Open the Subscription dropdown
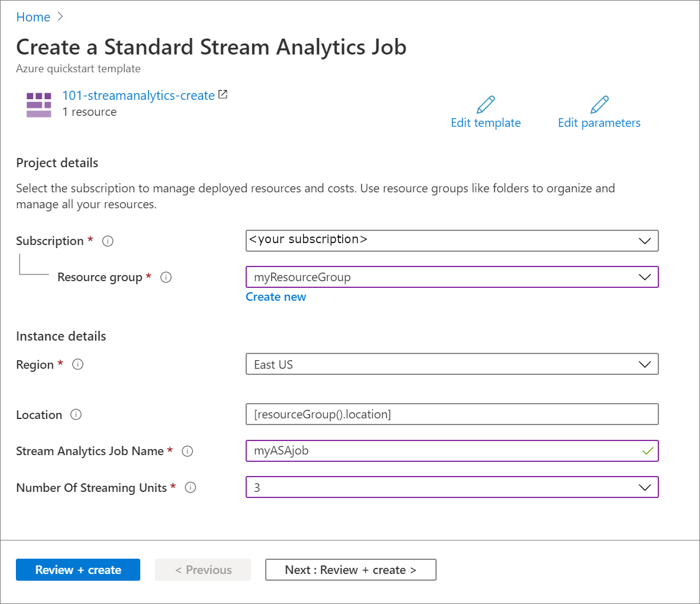700x604 pixels. (644, 241)
